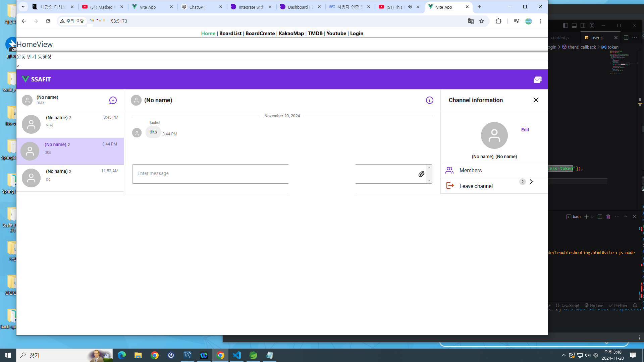
Task: Select Members people icon in channel info
Action: 449,170
